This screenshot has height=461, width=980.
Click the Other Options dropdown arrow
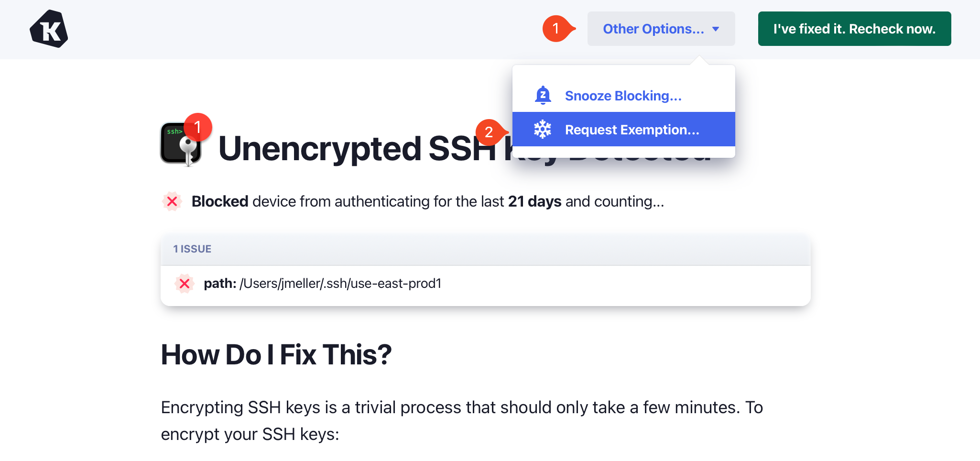tap(716, 29)
